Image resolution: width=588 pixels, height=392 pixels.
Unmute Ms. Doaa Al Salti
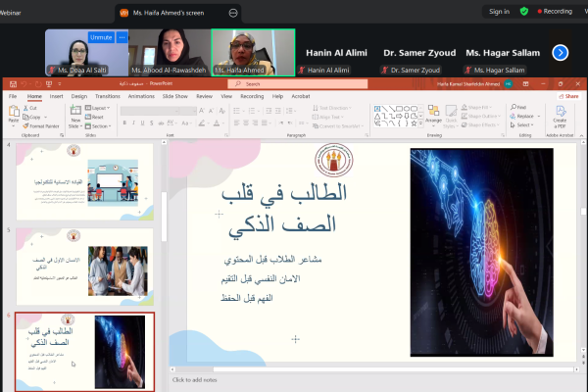tap(101, 37)
